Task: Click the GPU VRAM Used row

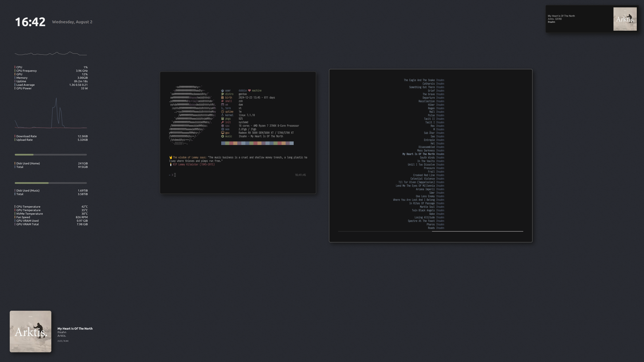Action: pos(51,221)
